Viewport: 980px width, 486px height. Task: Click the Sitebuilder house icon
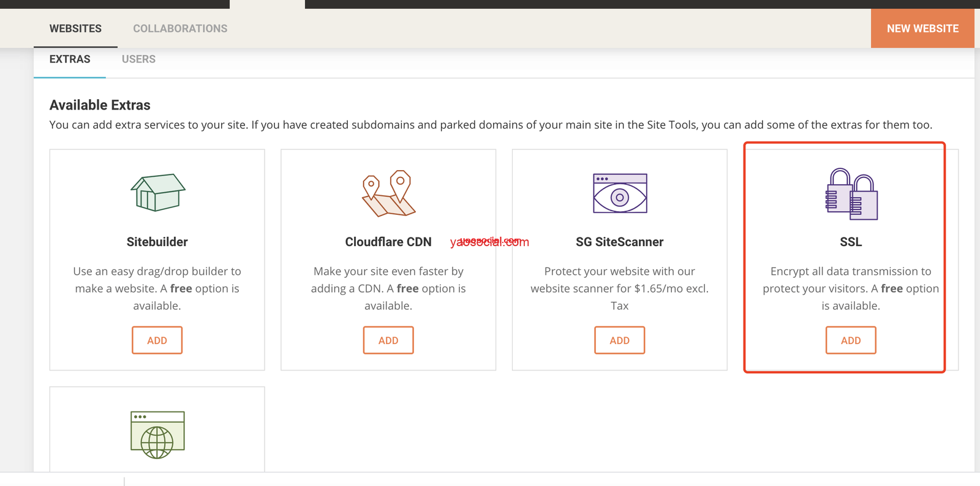(157, 193)
